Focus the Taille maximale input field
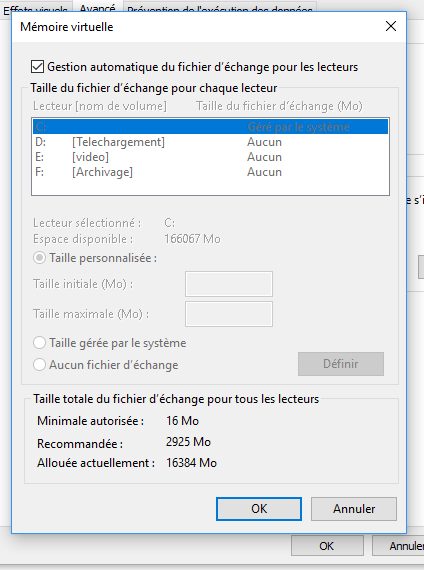The image size is (424, 570). tap(229, 314)
